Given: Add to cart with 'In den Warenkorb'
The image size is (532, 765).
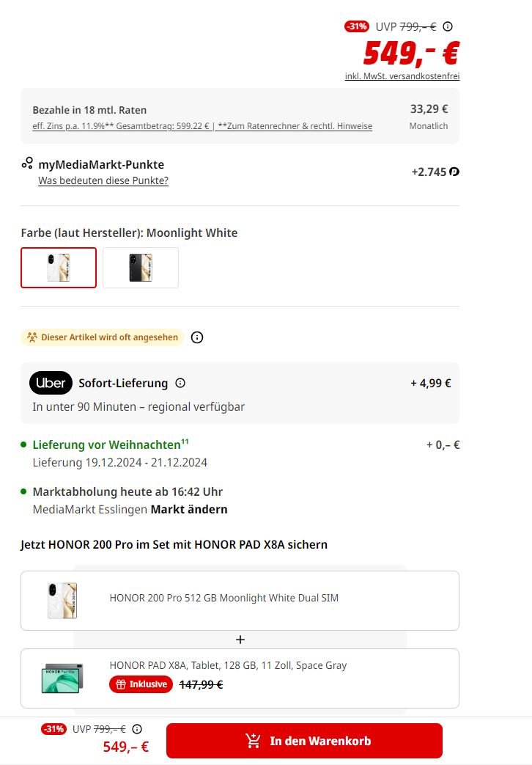Looking at the screenshot, I should point(304,741).
